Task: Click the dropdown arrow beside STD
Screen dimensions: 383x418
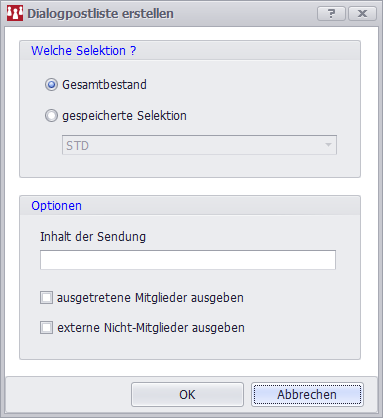Action: click(x=328, y=145)
